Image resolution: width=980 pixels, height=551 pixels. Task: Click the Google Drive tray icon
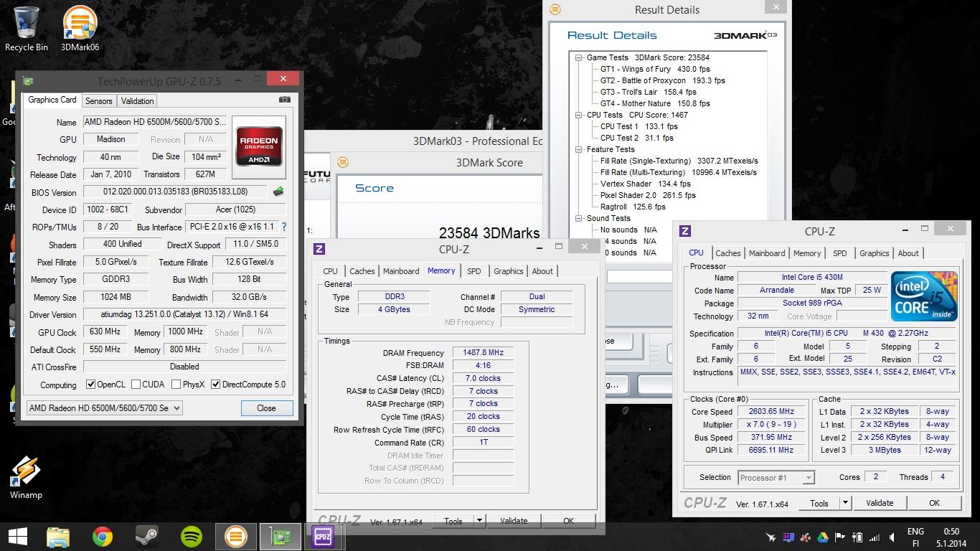[x=823, y=536]
